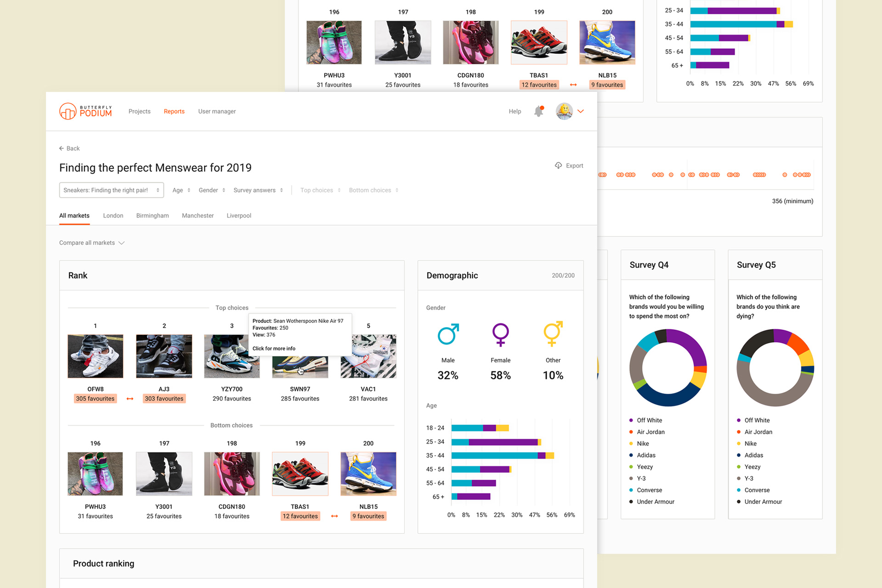The image size is (882, 588).
Task: Click the Survey Q5 donut chart
Action: pos(775,367)
